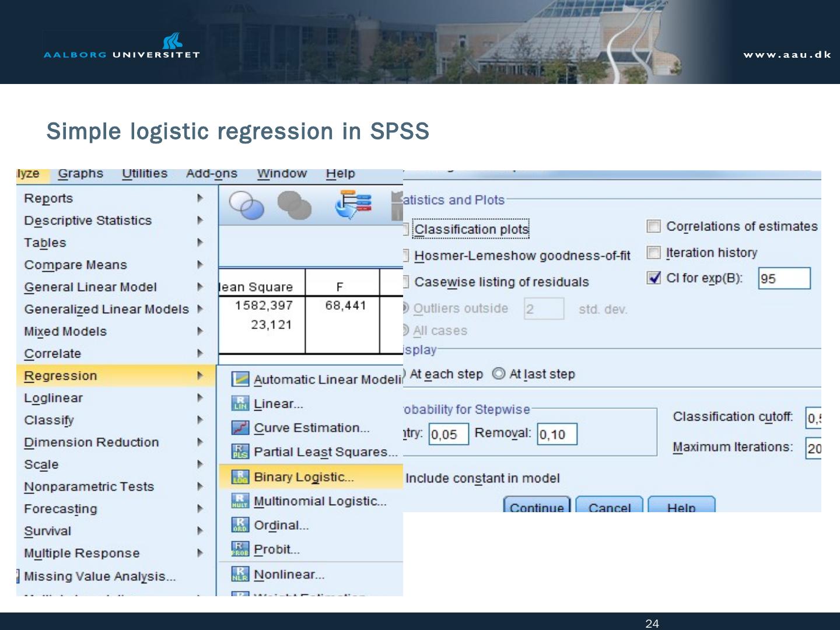Image resolution: width=840 pixels, height=630 pixels.
Task: Click the Outliers outside std. dev. field
Action: (544, 309)
